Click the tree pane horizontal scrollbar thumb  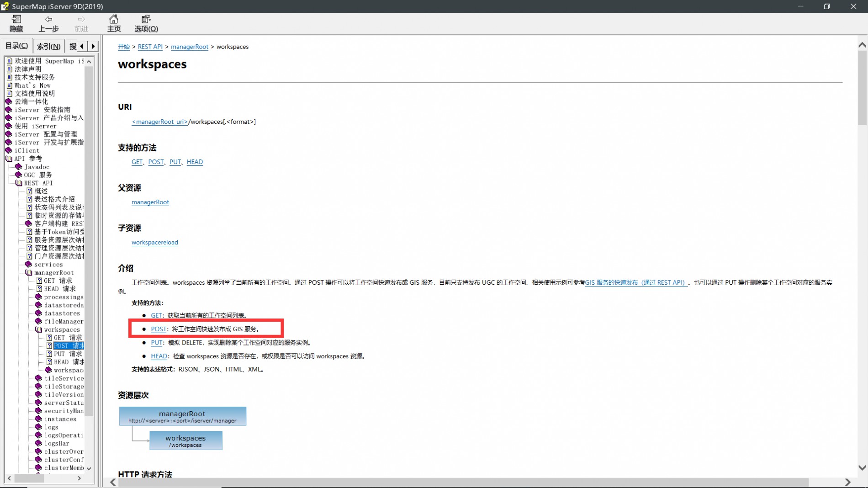29,478
